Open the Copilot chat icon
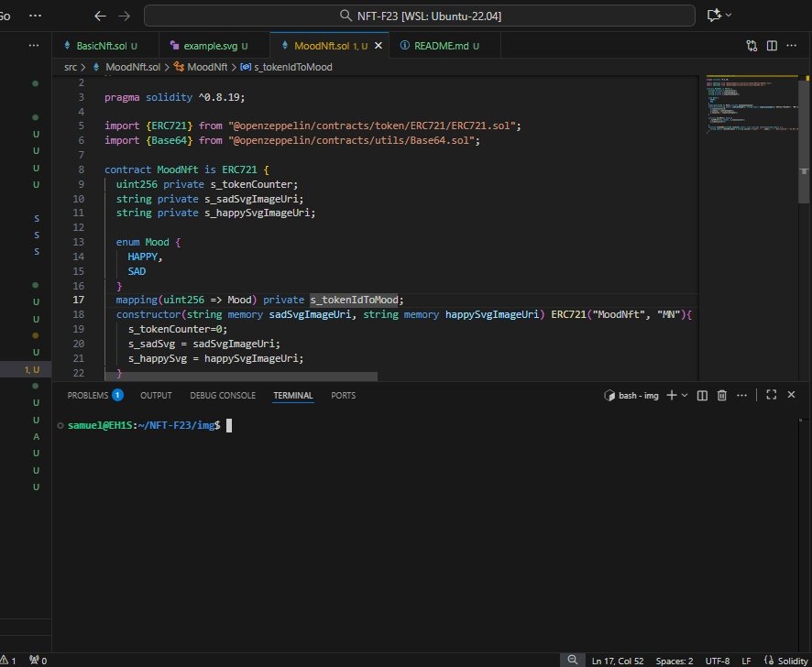Viewport: 812px width, 667px height. (x=714, y=16)
